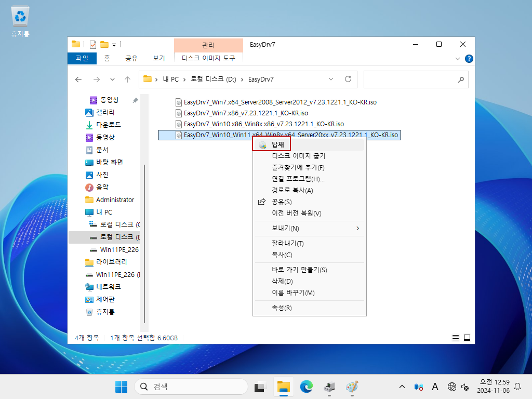Go up one folder level
Viewport: 532px width, 399px height.
(128, 79)
